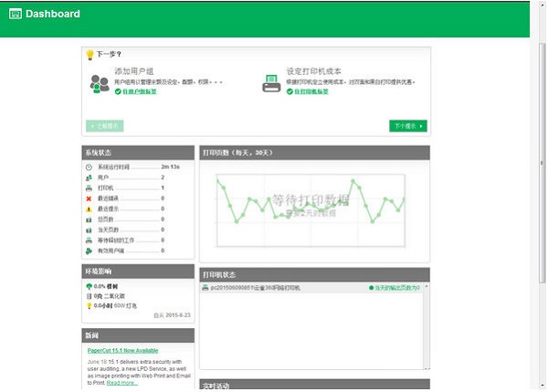The width and height of the screenshot is (548, 392).
Task: Click the user group icon beside 添加用户组
Action: 100,84
